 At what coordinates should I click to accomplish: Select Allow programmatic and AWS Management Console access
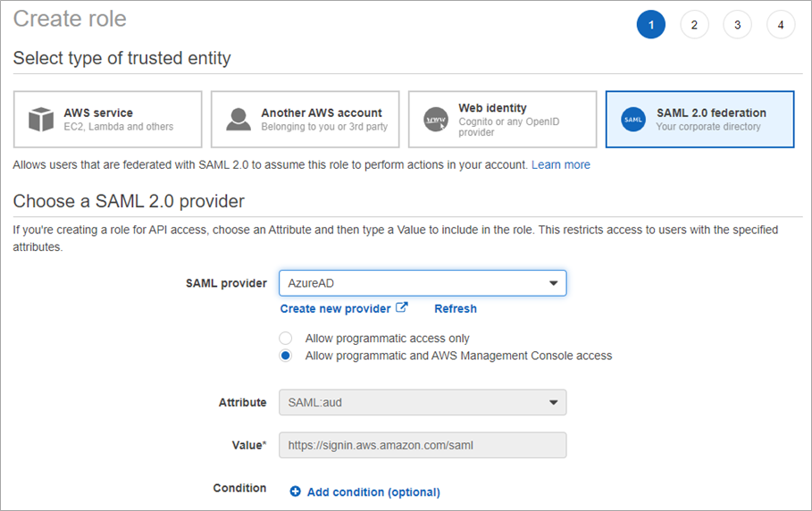[285, 356]
